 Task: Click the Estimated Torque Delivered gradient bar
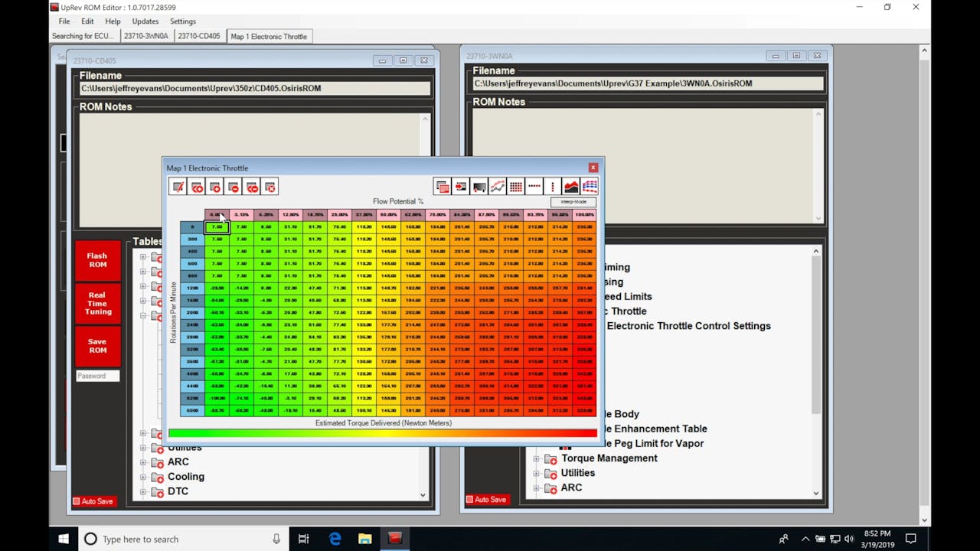(383, 432)
